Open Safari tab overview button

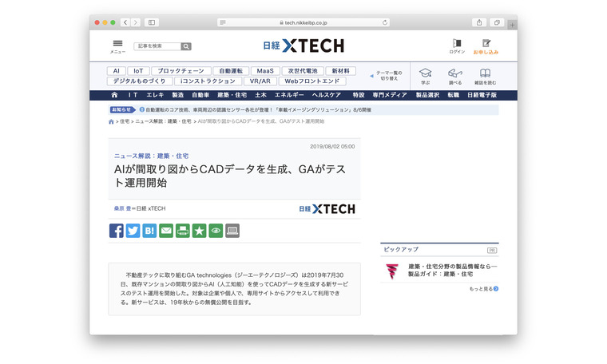pos(496,22)
